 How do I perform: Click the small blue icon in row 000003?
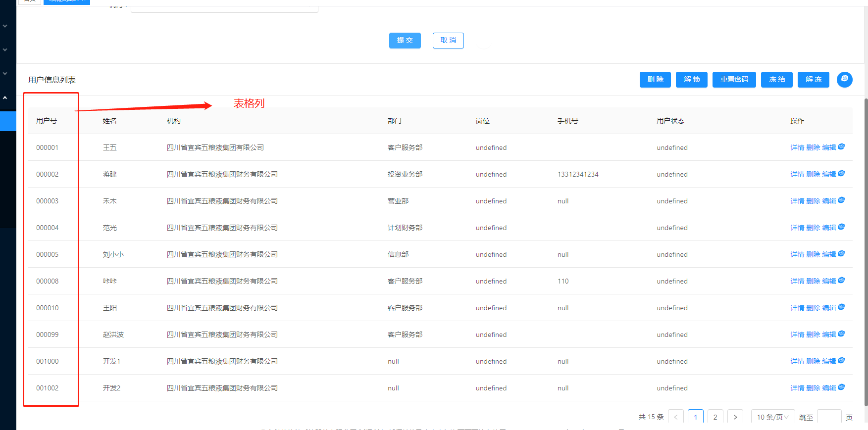point(841,200)
